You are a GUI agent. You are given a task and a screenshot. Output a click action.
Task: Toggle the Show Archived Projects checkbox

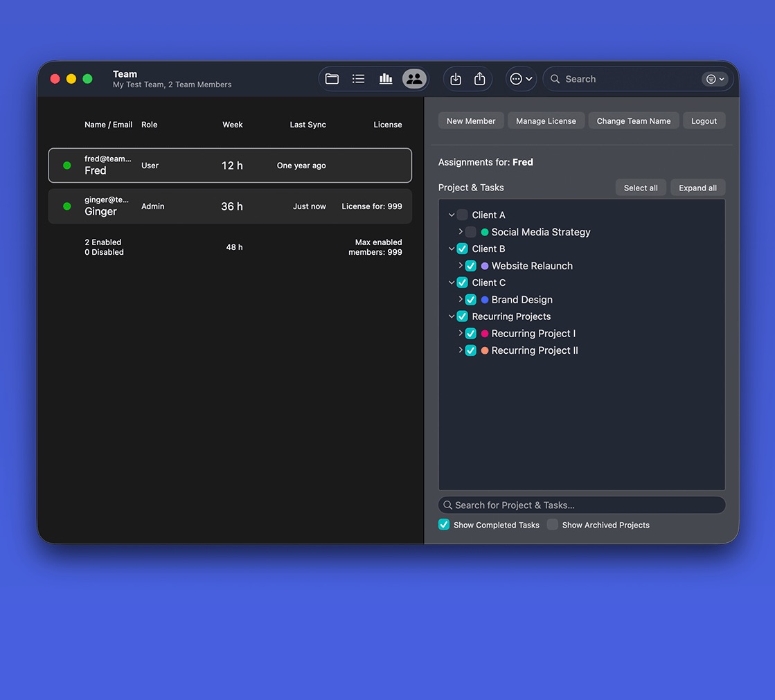click(x=552, y=524)
